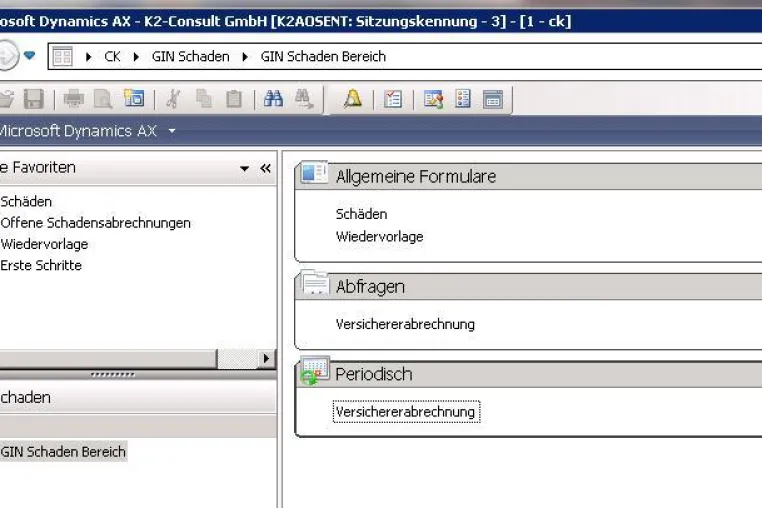Click the round back navigation button
The width and height of the screenshot is (762, 508).
point(8,55)
